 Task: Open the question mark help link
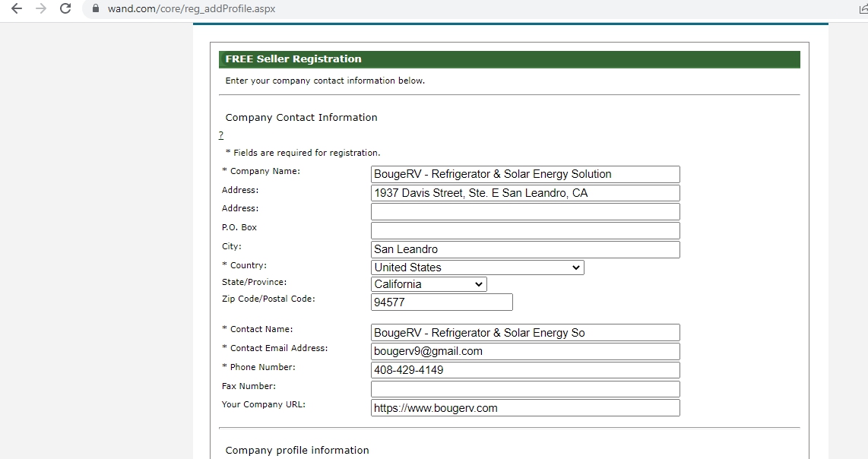pos(221,135)
